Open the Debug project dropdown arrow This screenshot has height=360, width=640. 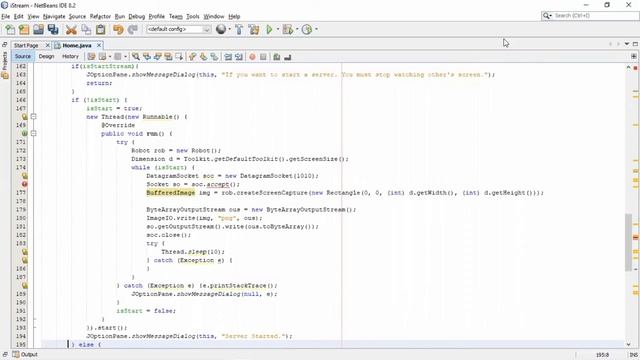297,29
